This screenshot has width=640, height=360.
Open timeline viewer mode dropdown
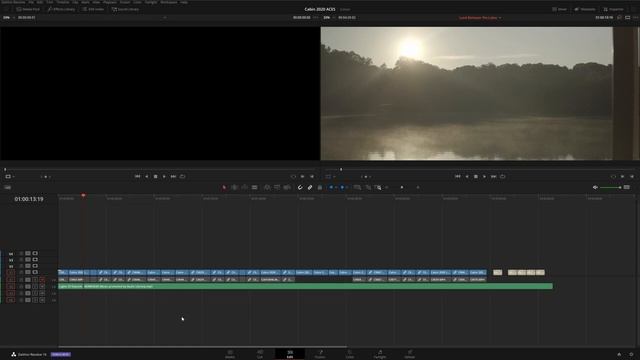pos(330,177)
